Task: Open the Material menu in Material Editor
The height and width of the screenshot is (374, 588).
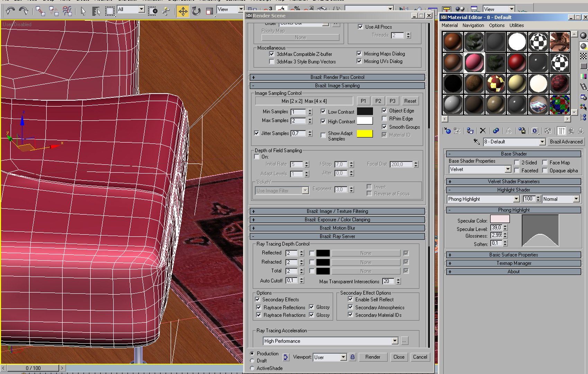Action: [449, 25]
